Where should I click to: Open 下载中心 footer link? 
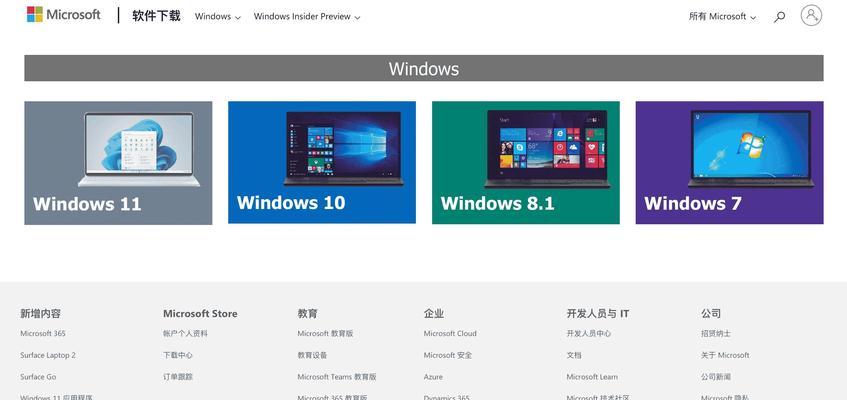(178, 355)
